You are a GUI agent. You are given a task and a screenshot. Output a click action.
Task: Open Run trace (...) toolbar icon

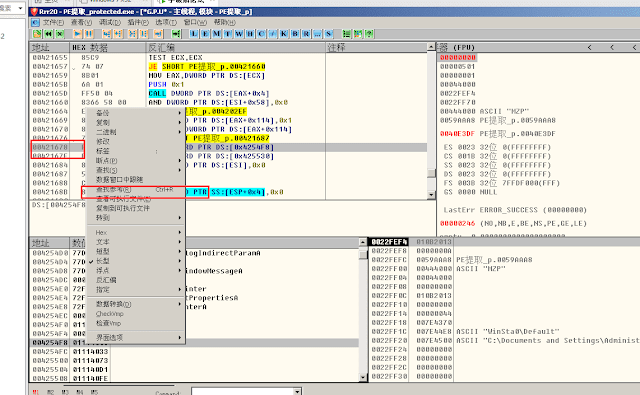pyautogui.click(x=318, y=34)
